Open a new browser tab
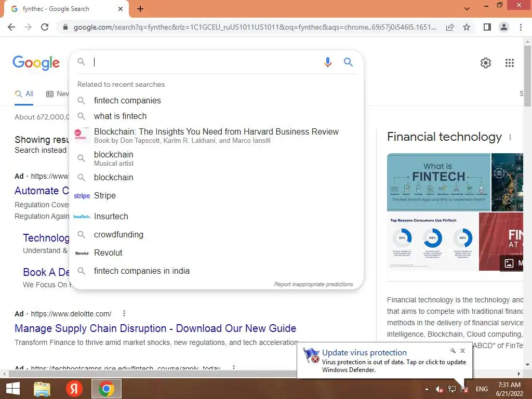This screenshot has height=399, width=532. pos(140,9)
